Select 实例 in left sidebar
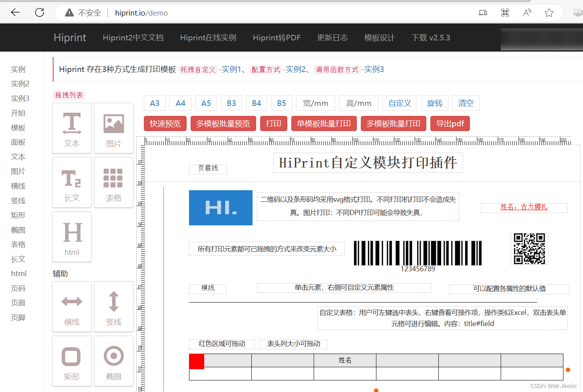This screenshot has height=392, width=583. 18,69
